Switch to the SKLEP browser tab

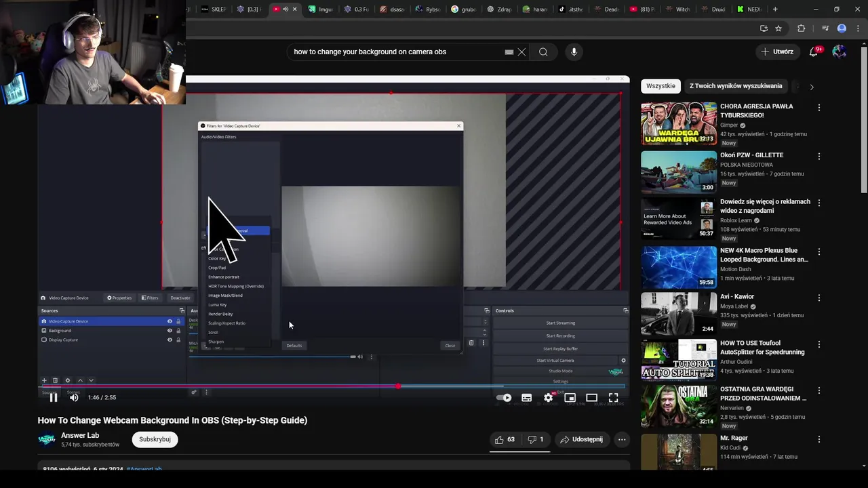tap(213, 9)
